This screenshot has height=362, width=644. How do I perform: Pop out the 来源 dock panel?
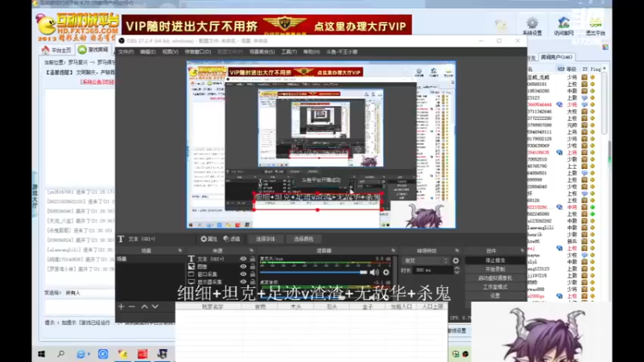coord(251,250)
